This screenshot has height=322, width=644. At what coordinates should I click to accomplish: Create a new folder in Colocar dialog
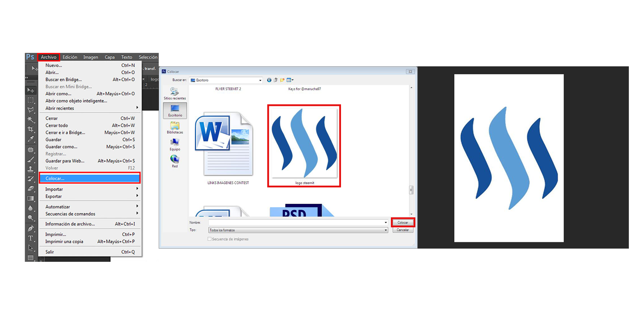282,80
